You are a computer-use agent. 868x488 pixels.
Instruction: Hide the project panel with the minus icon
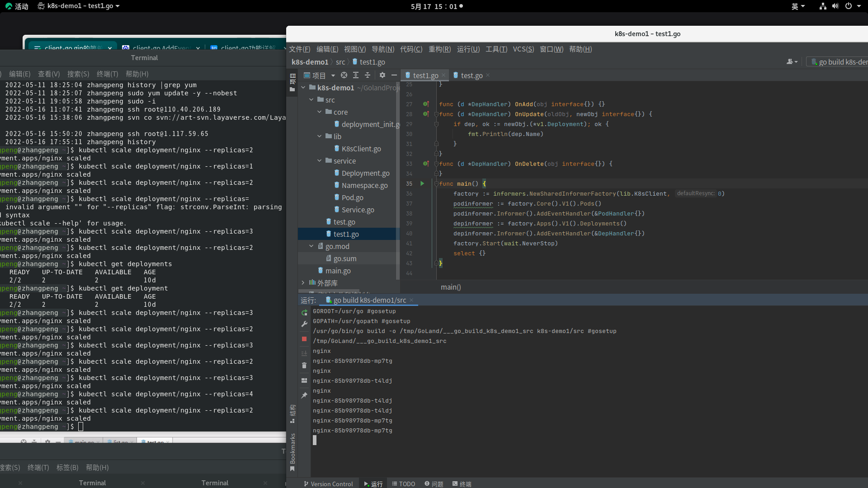(x=394, y=75)
